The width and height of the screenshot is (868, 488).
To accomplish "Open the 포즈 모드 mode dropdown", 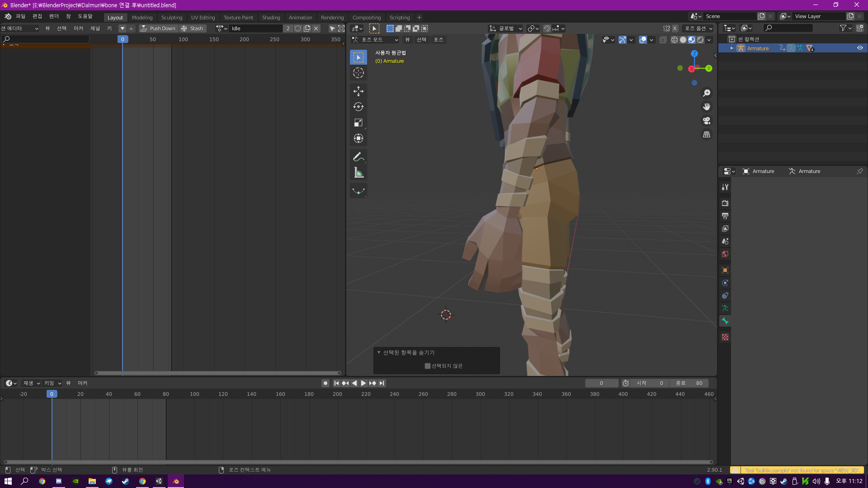I will (x=375, y=40).
